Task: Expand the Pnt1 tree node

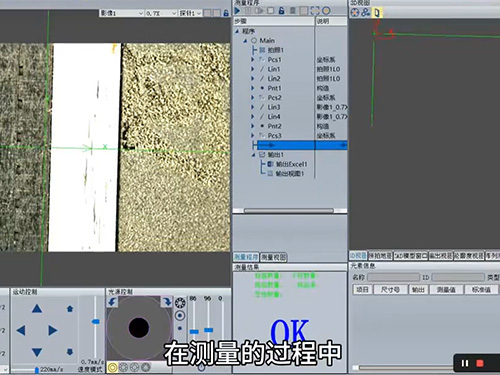Action: (x=253, y=88)
